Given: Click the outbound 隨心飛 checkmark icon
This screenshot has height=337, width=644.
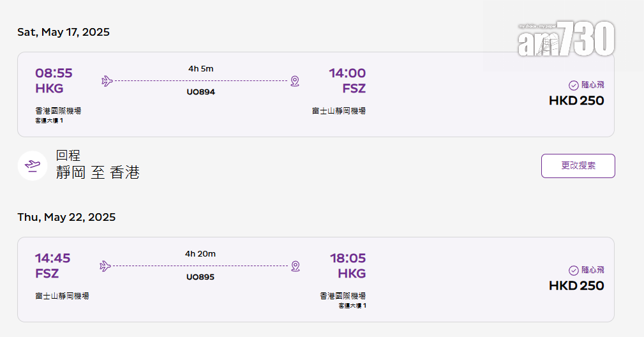Looking at the screenshot, I should tap(573, 85).
